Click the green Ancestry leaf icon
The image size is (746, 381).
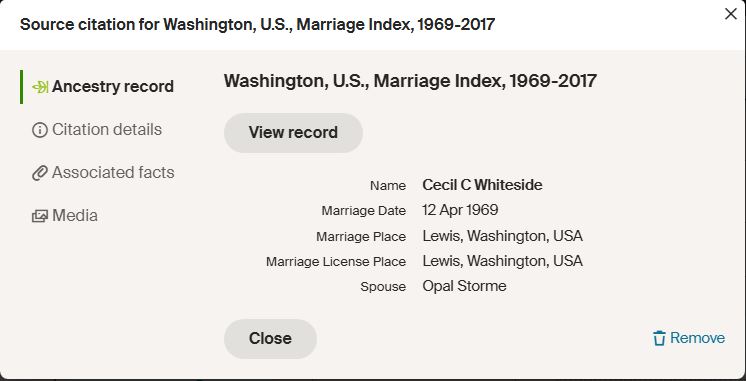coord(40,87)
